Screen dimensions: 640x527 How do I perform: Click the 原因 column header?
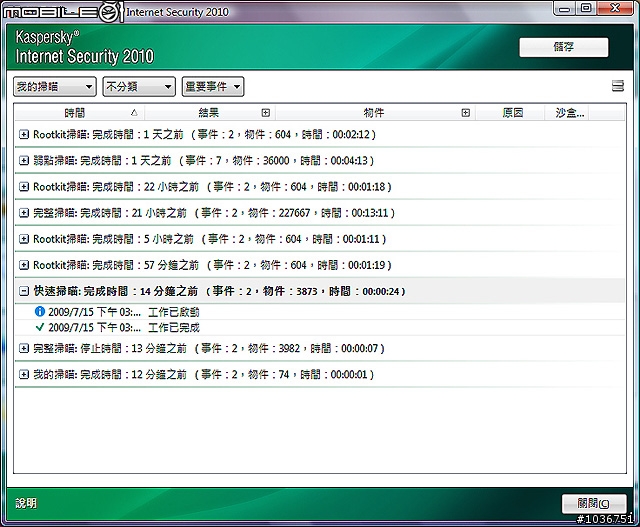513,113
